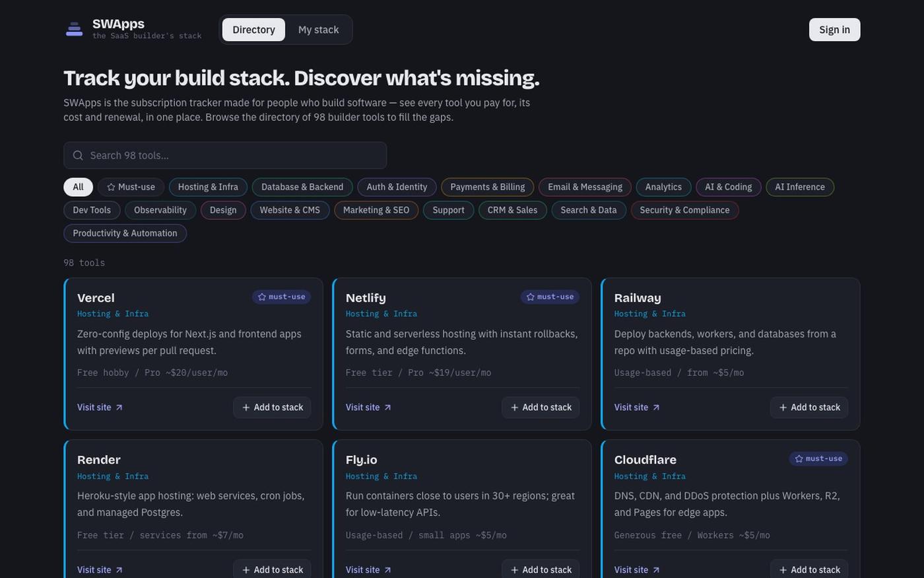Image resolution: width=924 pixels, height=578 pixels.
Task: Select the Observability filter chip
Action: (x=160, y=210)
